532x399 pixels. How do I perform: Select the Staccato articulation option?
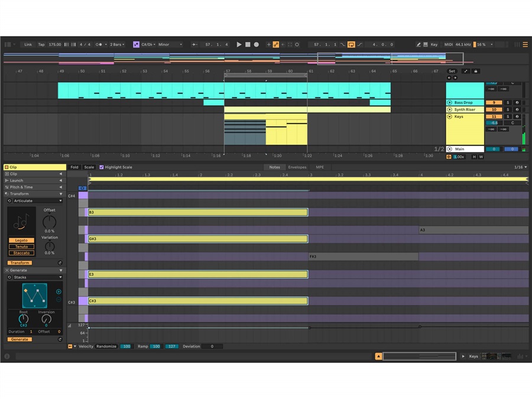[22, 252]
